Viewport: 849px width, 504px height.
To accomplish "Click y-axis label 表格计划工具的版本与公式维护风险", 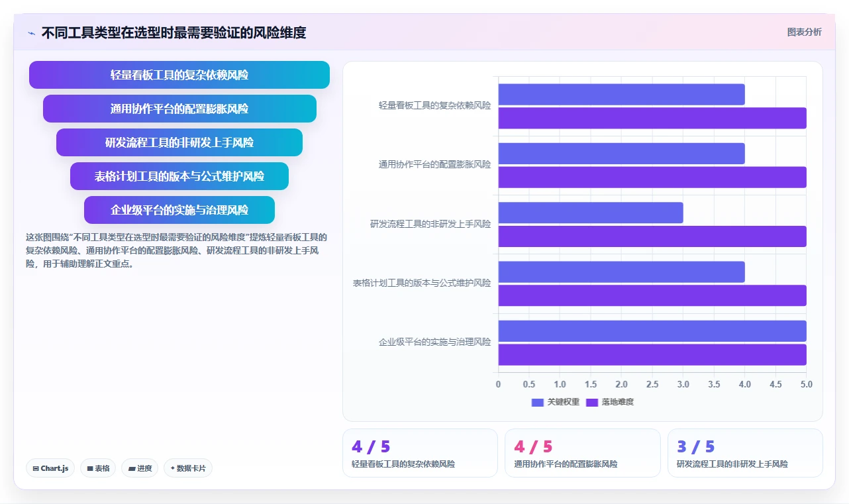I will click(422, 283).
